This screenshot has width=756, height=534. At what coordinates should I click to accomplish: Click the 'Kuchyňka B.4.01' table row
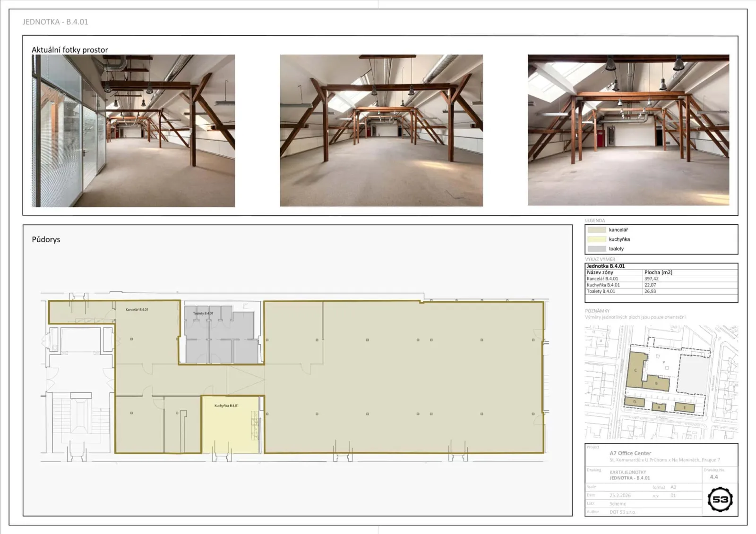pyautogui.click(x=661, y=285)
